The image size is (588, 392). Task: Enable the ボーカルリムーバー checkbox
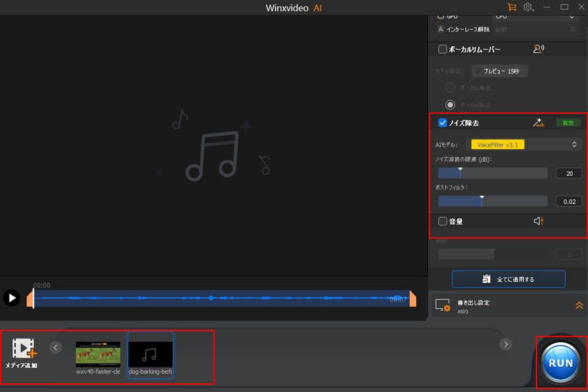[x=443, y=49]
